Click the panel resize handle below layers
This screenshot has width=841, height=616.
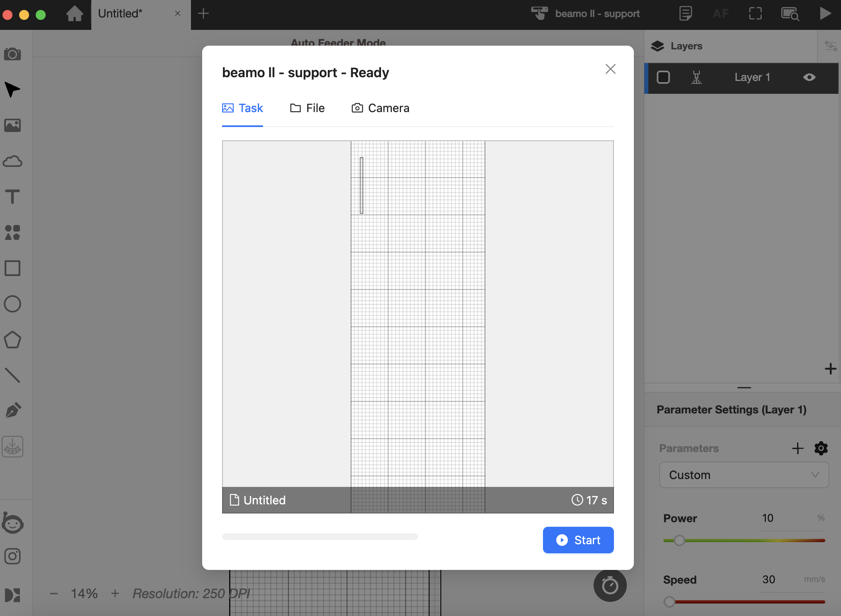pos(744,388)
